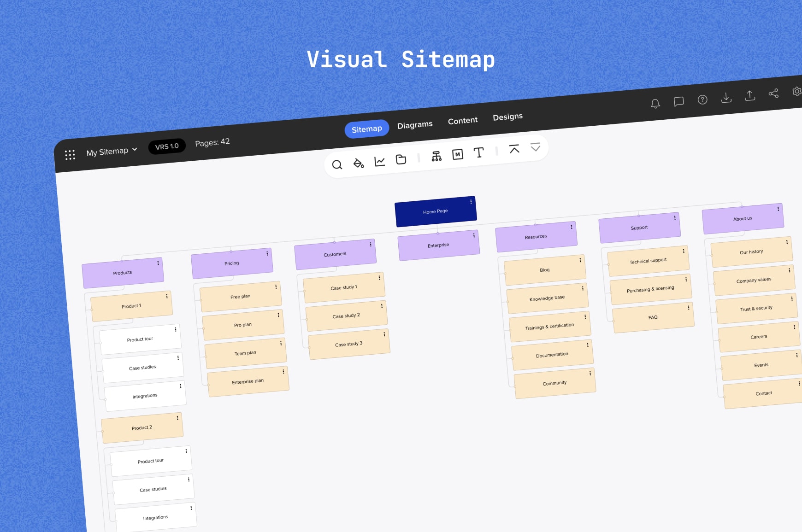The width and height of the screenshot is (802, 532).
Task: Click the share icon in header
Action: pos(773,94)
